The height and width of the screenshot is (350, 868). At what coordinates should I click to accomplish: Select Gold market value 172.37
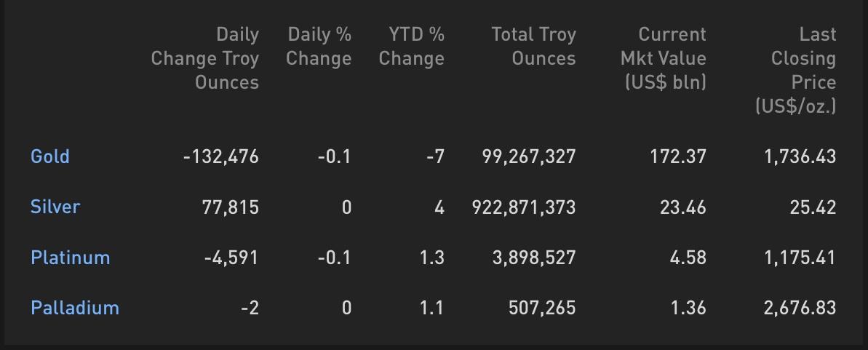coord(678,156)
